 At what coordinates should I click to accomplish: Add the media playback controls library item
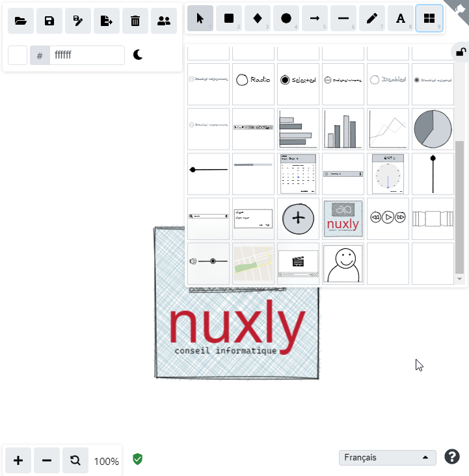coord(388,219)
